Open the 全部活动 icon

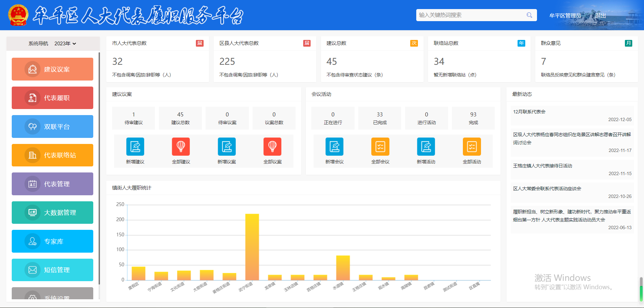tap(472, 147)
